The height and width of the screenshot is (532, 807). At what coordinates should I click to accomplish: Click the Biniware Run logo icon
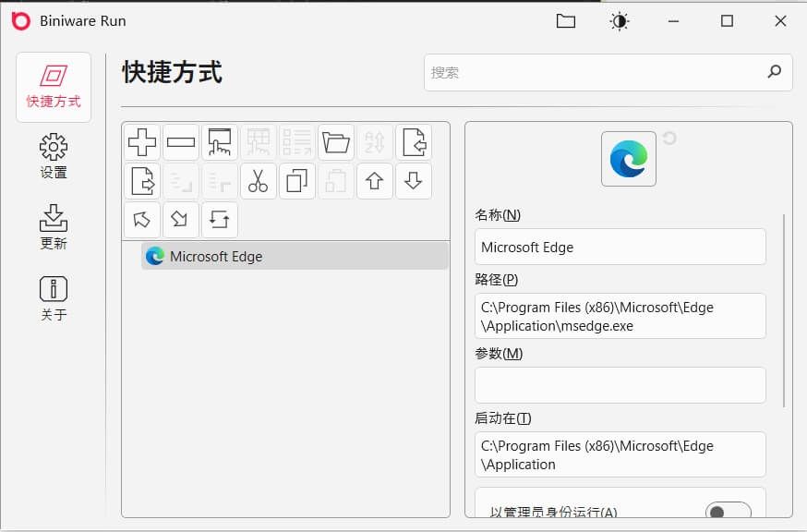[21, 21]
